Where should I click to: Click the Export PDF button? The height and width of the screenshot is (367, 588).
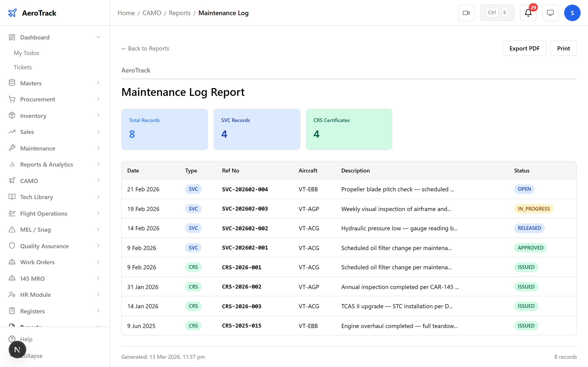(x=524, y=48)
